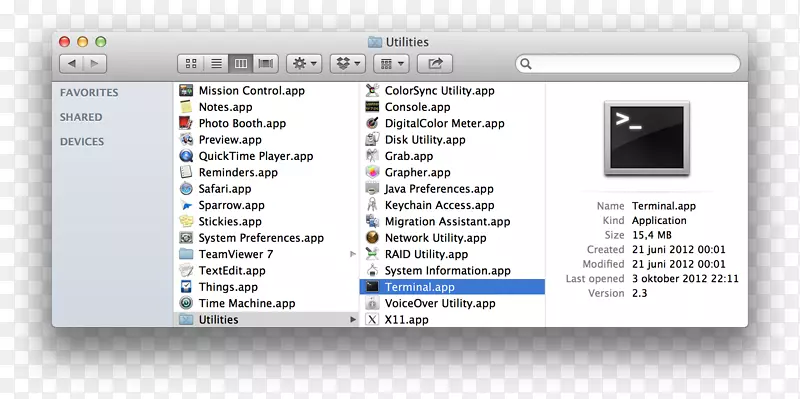800x399 pixels.
Task: Close the Utilities window with red button
Action: [x=64, y=42]
